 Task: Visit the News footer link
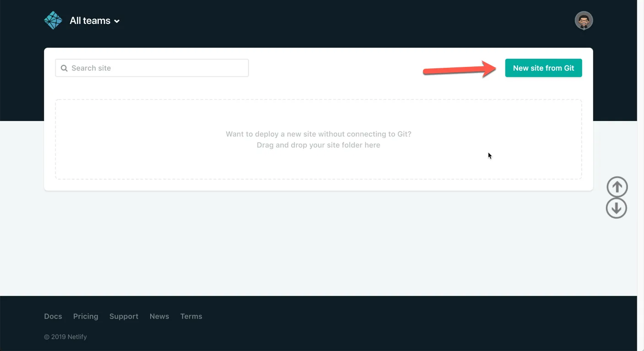[159, 316]
